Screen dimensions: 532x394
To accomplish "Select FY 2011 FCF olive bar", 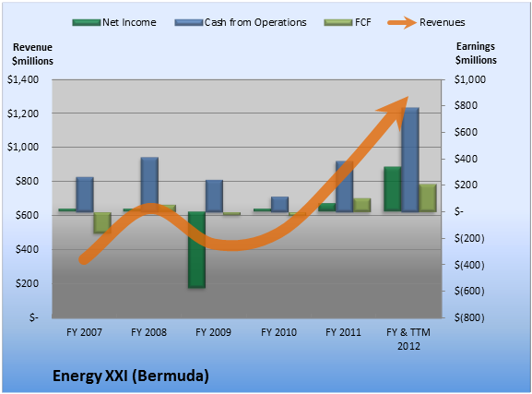I will (x=362, y=205).
